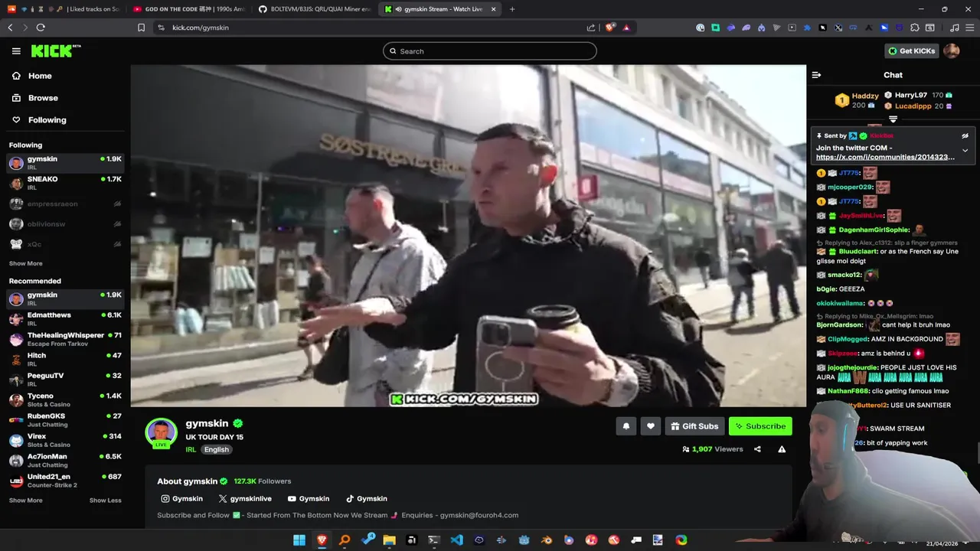Open Visual Studio Code from taskbar

[457, 540]
